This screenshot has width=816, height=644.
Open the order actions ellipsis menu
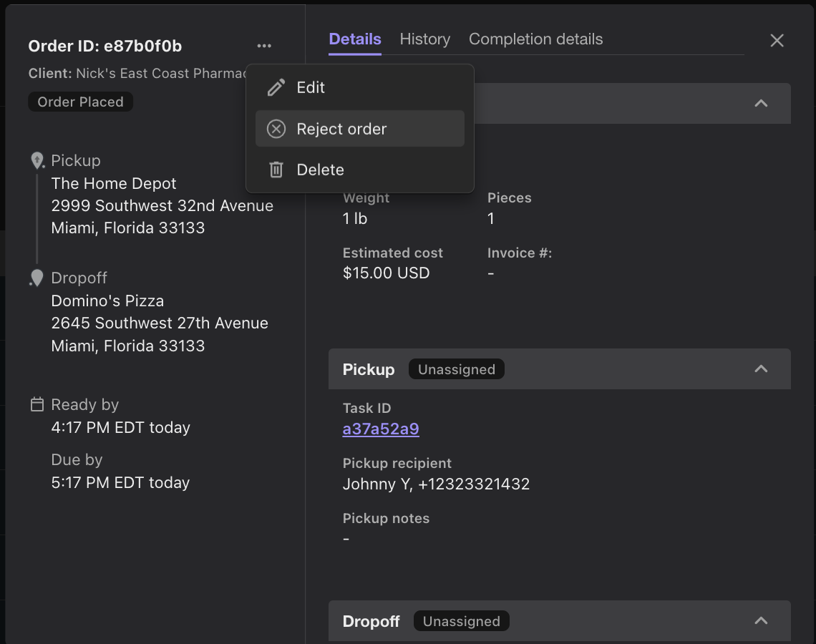coord(264,45)
